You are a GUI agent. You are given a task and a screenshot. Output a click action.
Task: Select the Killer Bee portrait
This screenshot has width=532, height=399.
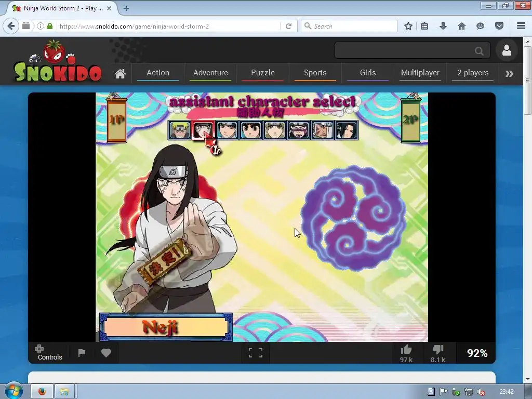click(323, 130)
